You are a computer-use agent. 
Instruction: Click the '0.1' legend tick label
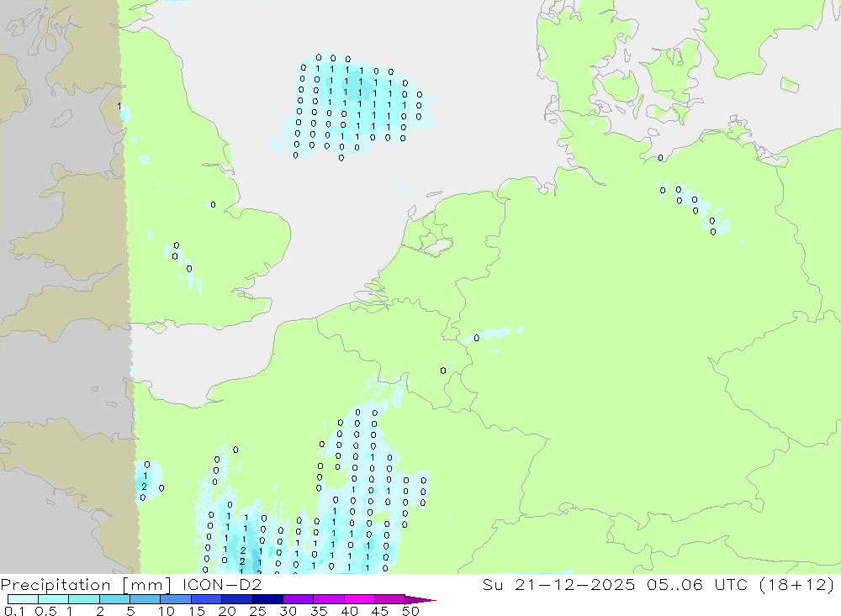[14, 611]
